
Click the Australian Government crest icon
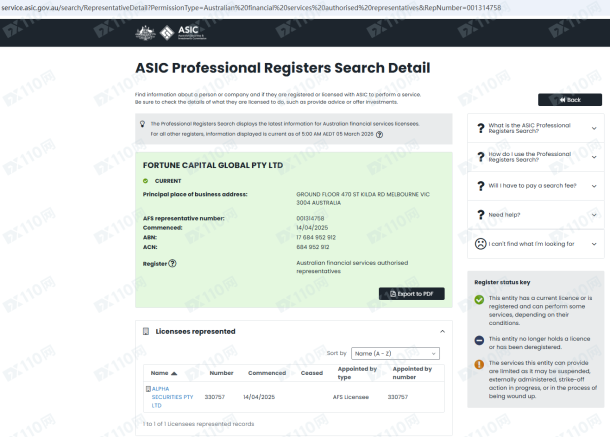tap(145, 33)
